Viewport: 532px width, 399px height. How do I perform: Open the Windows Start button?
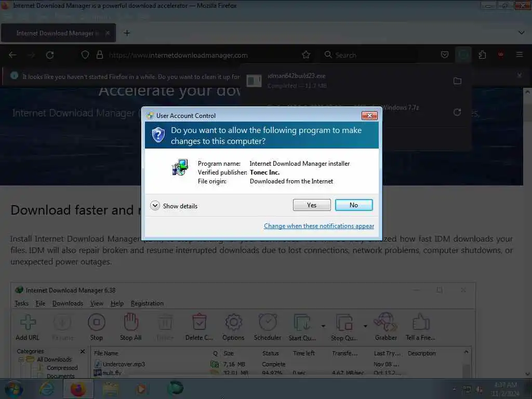(x=14, y=390)
